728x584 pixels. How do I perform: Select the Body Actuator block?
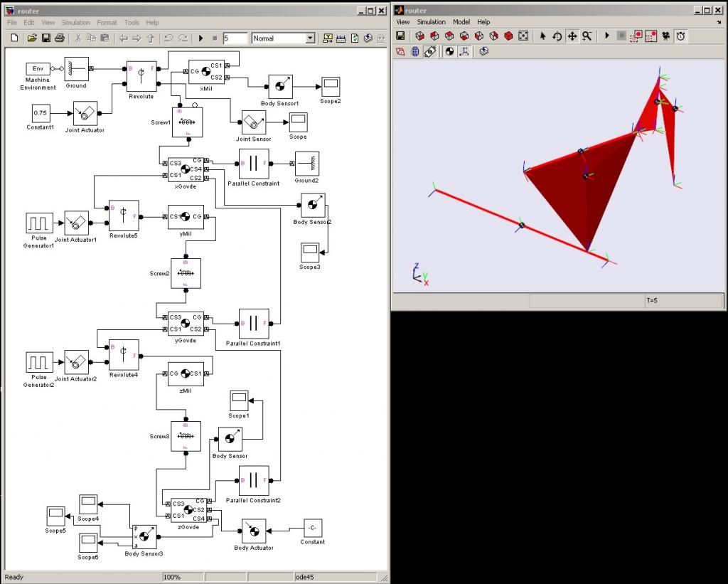point(254,531)
